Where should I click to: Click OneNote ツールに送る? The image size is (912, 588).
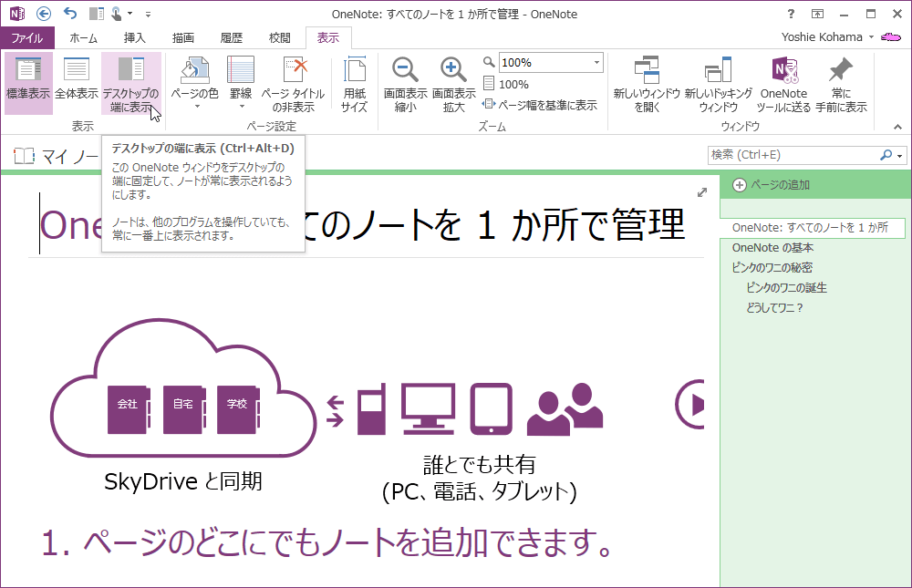tap(783, 85)
